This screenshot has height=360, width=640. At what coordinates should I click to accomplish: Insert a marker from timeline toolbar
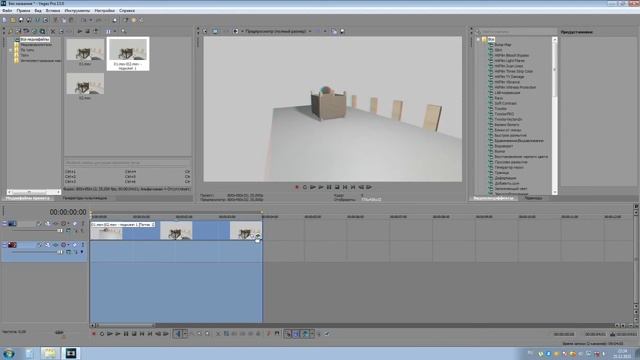point(269,334)
